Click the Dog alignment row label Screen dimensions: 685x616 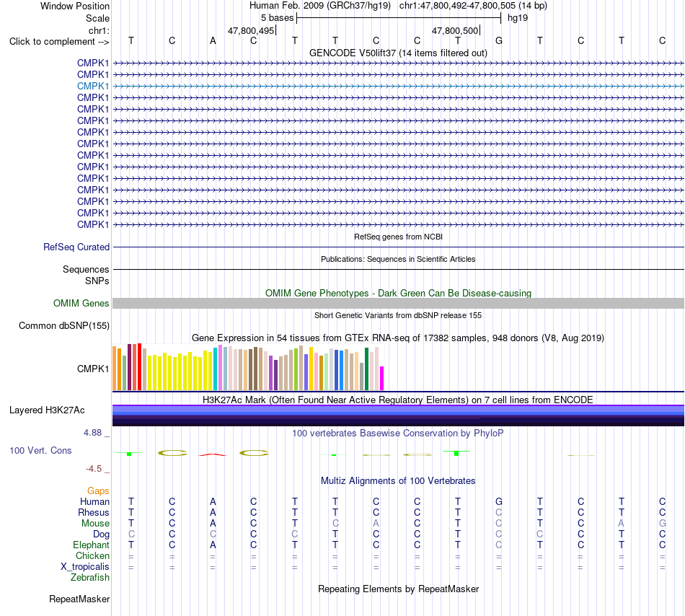tap(101, 534)
